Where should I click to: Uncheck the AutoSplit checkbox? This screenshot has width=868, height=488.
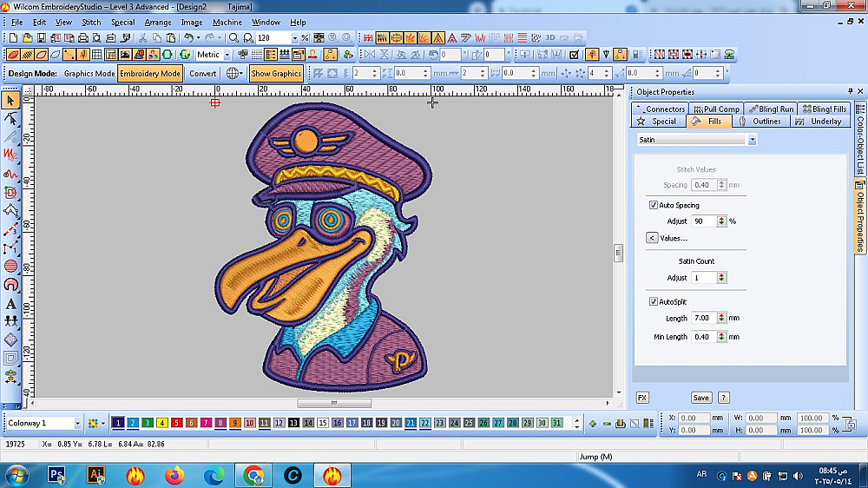pos(654,302)
